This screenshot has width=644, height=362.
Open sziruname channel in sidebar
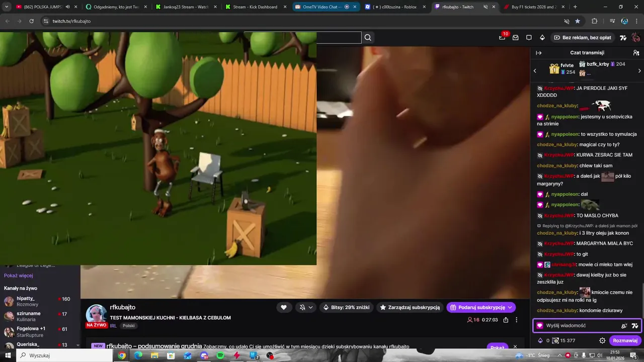point(40,316)
